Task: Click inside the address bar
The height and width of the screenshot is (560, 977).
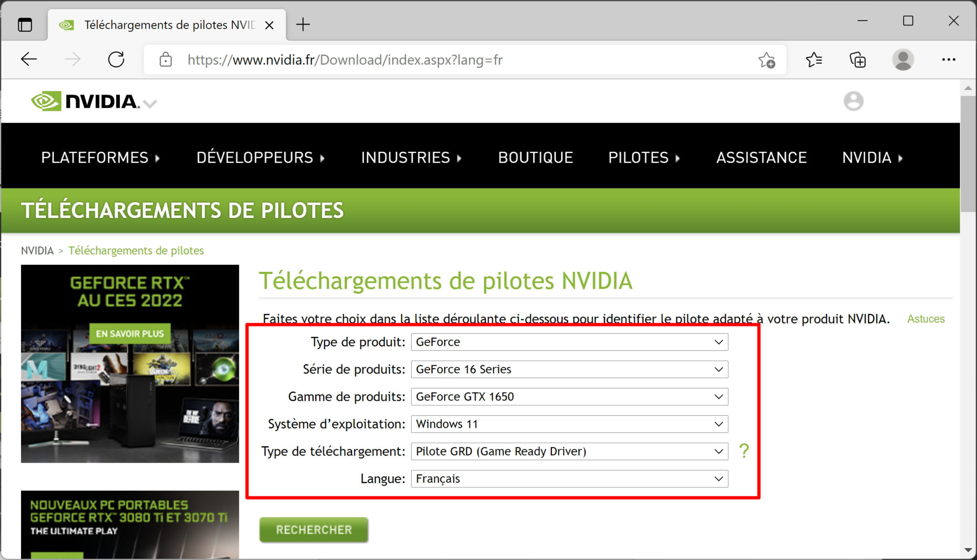Action: [x=382, y=60]
